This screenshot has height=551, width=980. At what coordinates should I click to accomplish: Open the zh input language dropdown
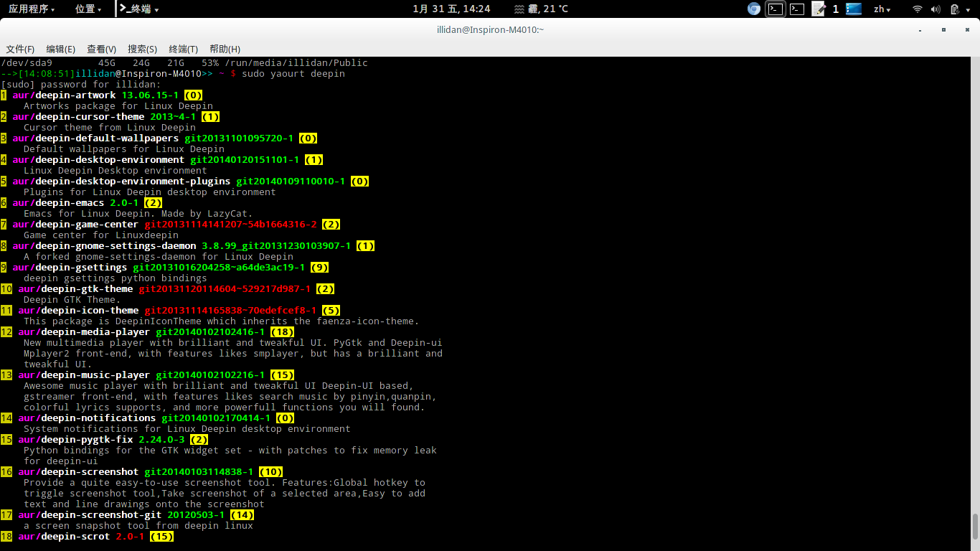[x=882, y=9]
